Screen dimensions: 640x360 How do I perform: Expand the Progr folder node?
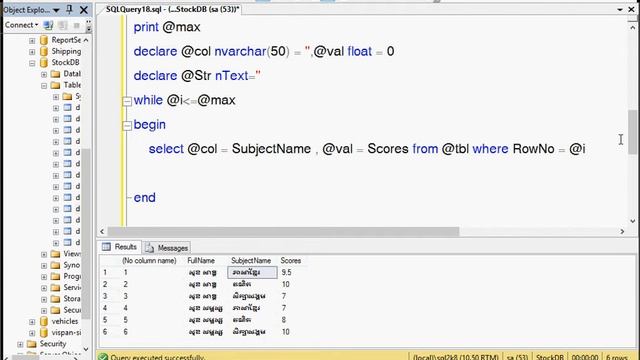pyautogui.click(x=44, y=277)
